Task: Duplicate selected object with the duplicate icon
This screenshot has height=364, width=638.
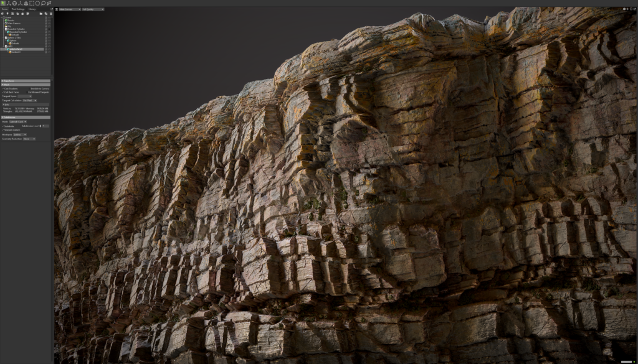Action: pos(46,14)
